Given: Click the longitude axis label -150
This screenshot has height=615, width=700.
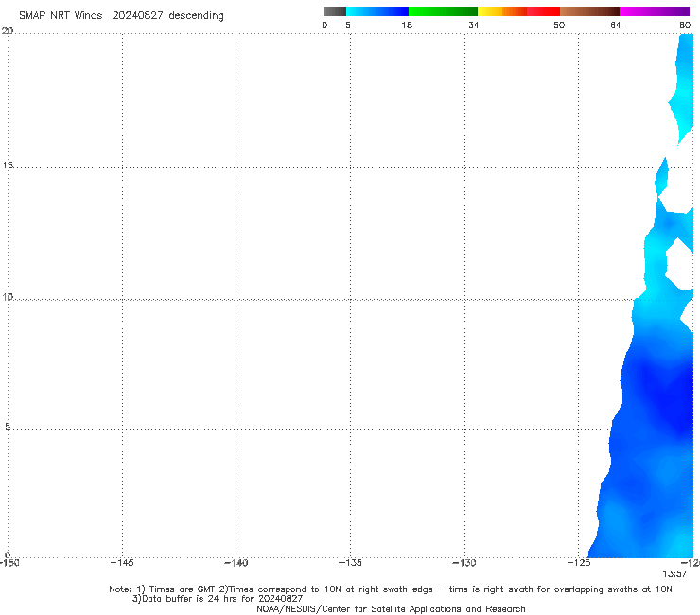Looking at the screenshot, I should tap(9, 563).
